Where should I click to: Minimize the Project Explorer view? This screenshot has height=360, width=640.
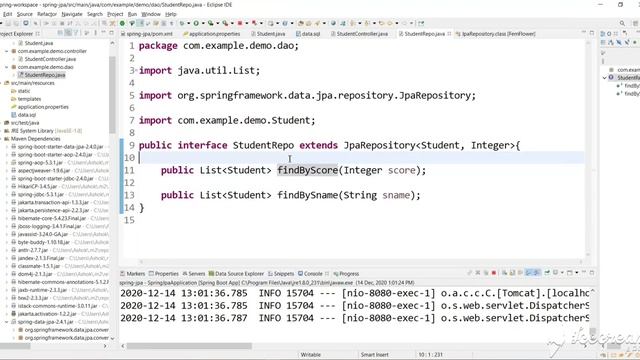coord(104,33)
